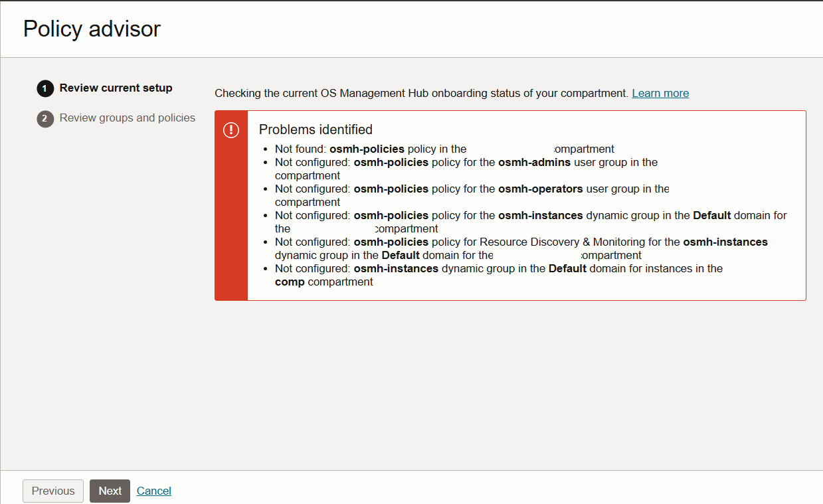
Task: Select the Resource Discovery & Monitoring problem line
Action: tap(521, 248)
